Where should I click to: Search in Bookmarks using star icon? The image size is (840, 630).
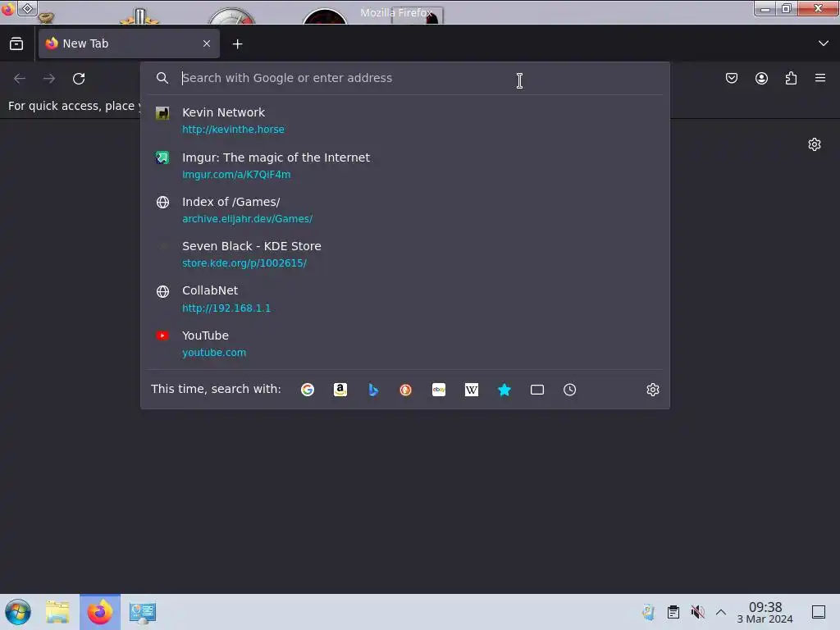504,390
